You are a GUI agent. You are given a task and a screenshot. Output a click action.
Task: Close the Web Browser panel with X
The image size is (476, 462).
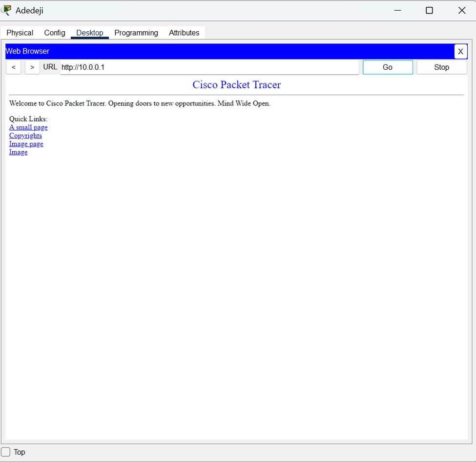point(460,52)
